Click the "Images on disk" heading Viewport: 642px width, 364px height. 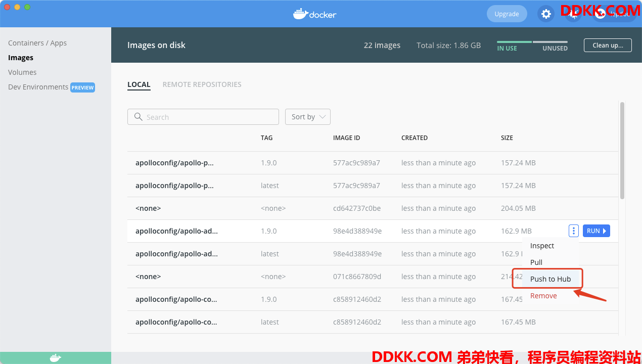[156, 45]
